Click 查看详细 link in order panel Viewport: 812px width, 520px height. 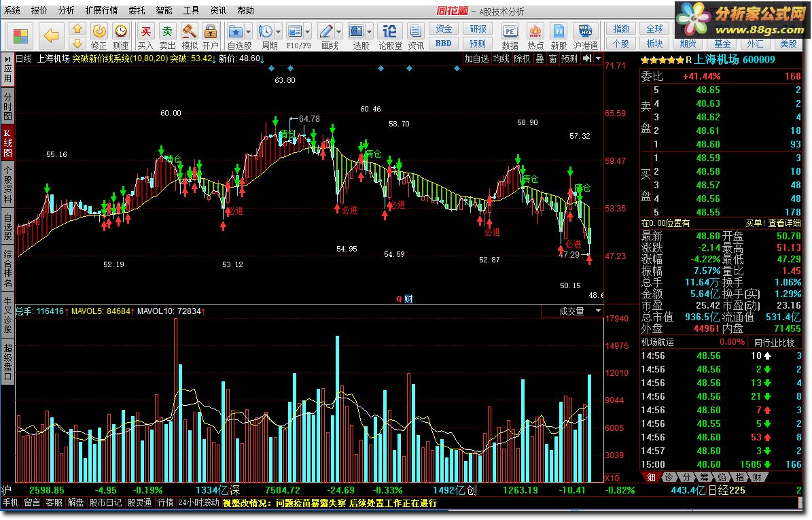point(784,223)
